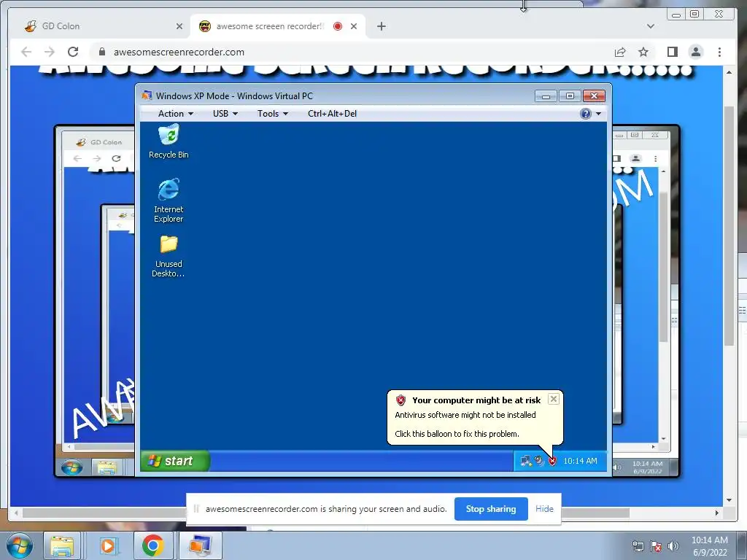Click the Virtual PC title bar icon
This screenshot has height=560, width=747.
tap(147, 96)
